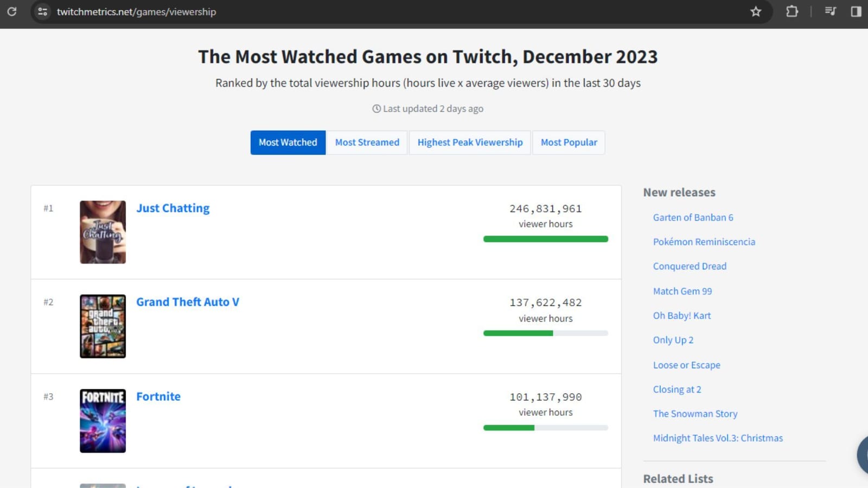
Task: Switch to the Most Streamed tab
Action: (x=367, y=142)
